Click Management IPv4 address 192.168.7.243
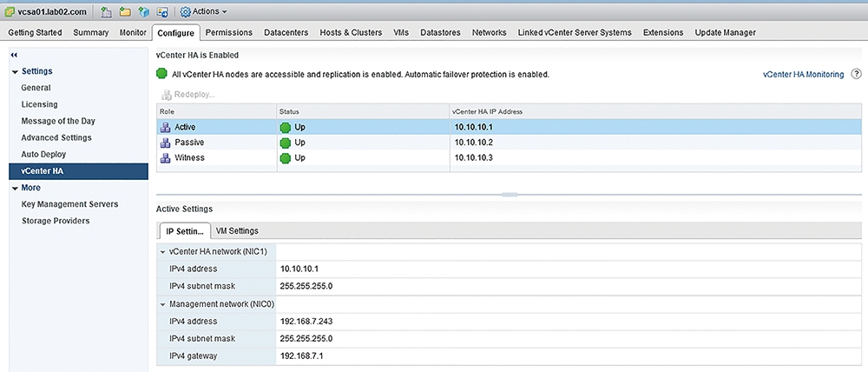Image resolution: width=868 pixels, height=372 pixels. pos(306,321)
